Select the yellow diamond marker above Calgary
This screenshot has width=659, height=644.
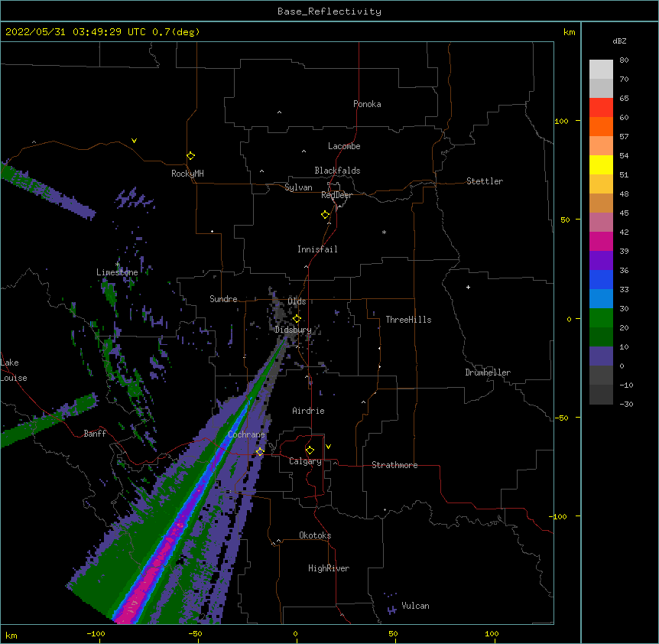[x=310, y=450]
